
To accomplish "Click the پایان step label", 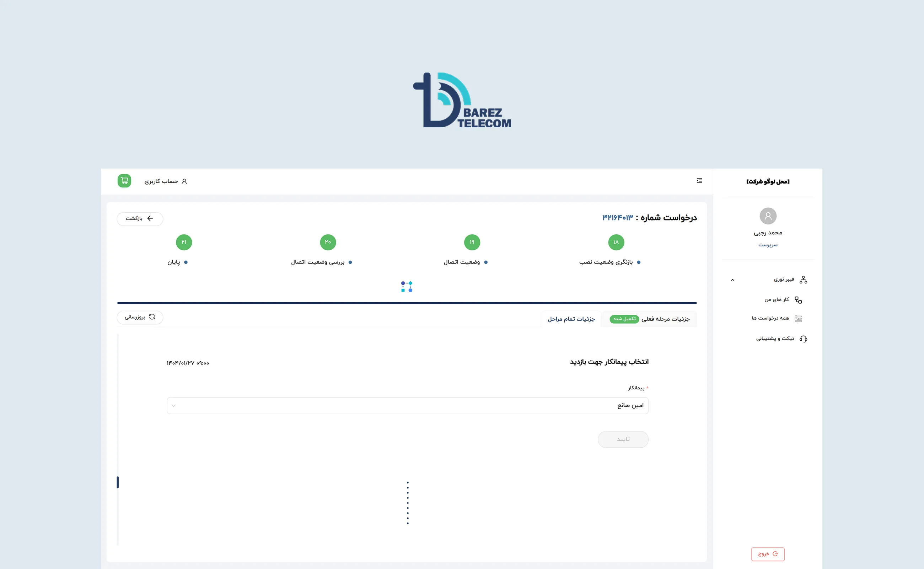I will tap(174, 262).
